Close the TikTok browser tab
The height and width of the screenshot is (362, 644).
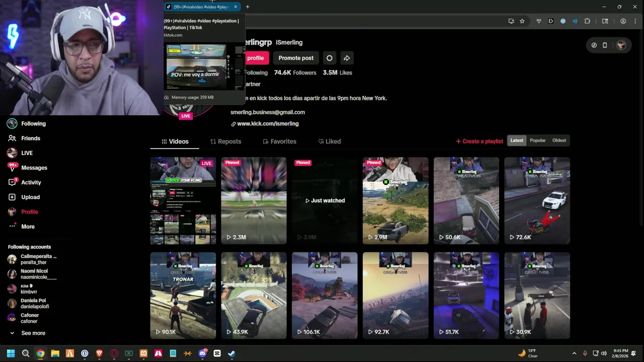pos(235,7)
